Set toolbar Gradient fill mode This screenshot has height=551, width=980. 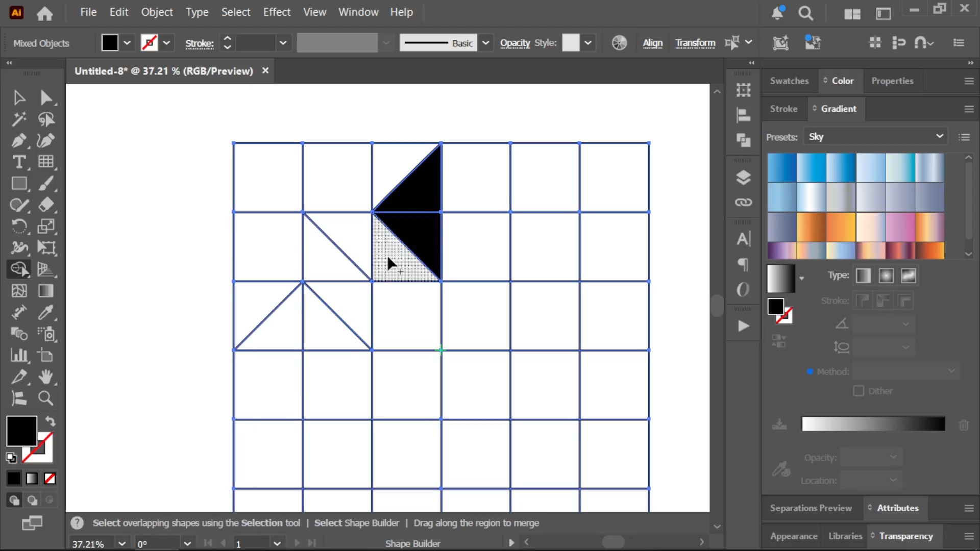coord(32,479)
